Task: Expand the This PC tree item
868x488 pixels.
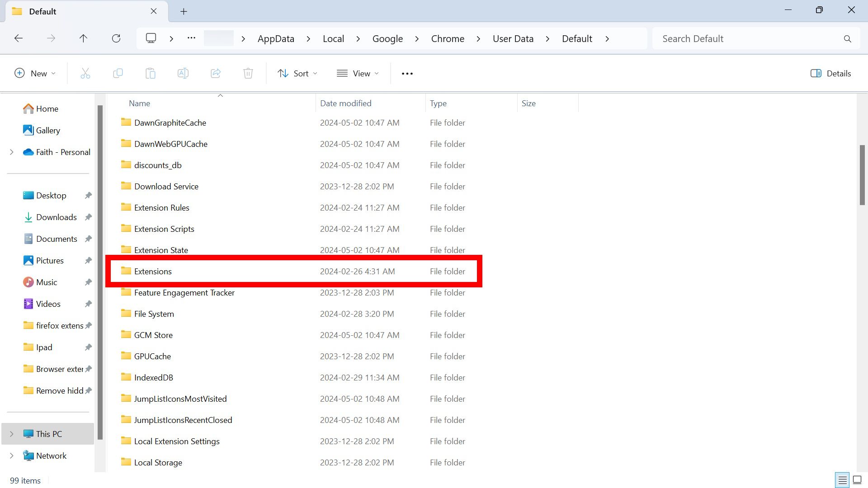Action: (11, 433)
